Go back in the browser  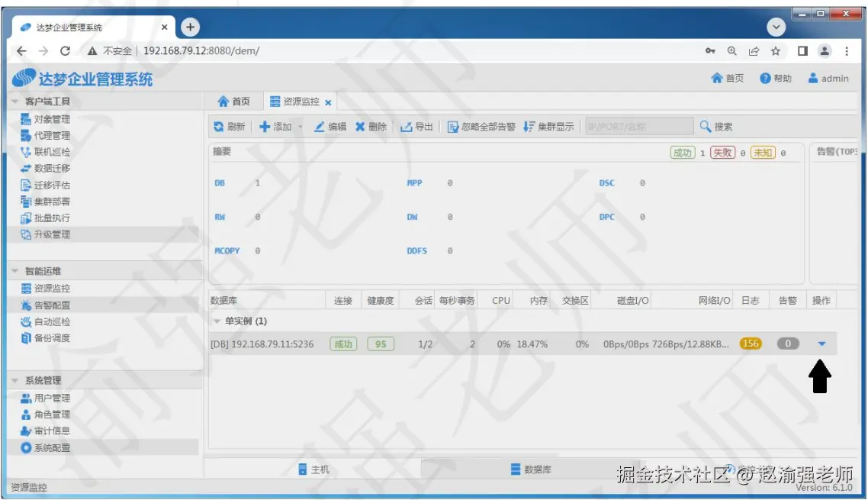21,51
